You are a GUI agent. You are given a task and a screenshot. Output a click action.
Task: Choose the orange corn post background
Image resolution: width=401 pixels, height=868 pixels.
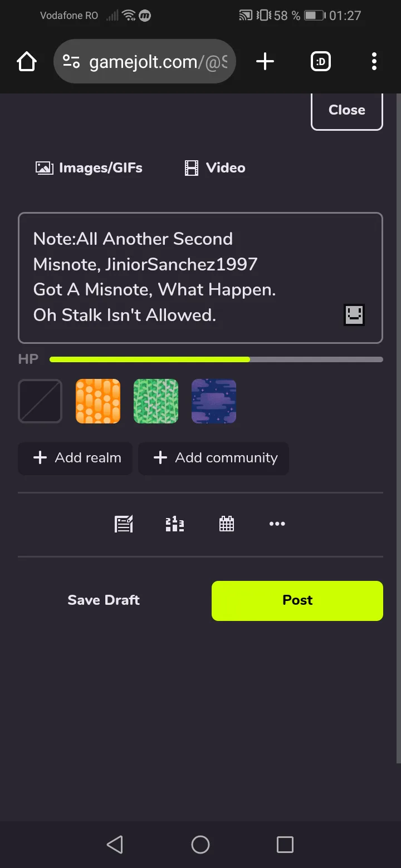98,401
